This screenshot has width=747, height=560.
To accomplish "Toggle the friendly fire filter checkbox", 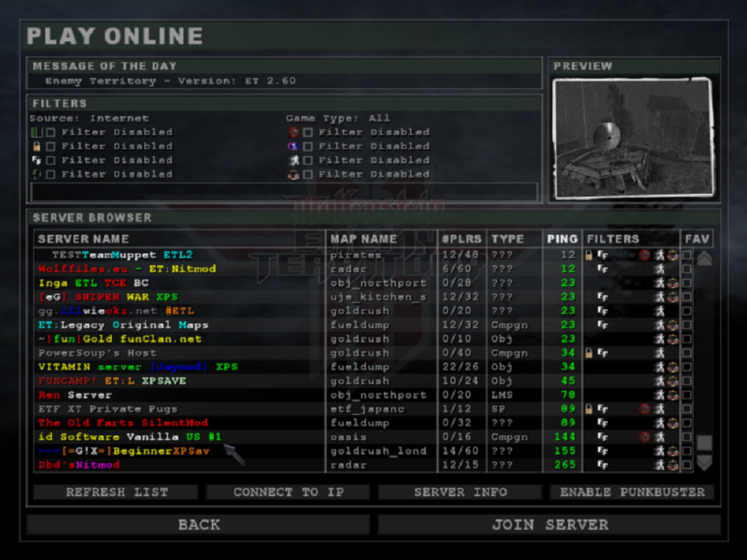I will (x=51, y=161).
